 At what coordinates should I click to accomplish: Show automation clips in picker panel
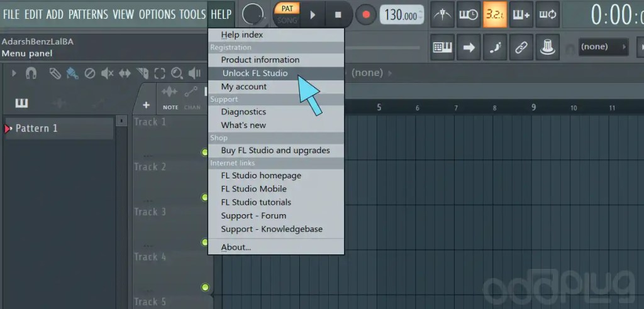97,103
